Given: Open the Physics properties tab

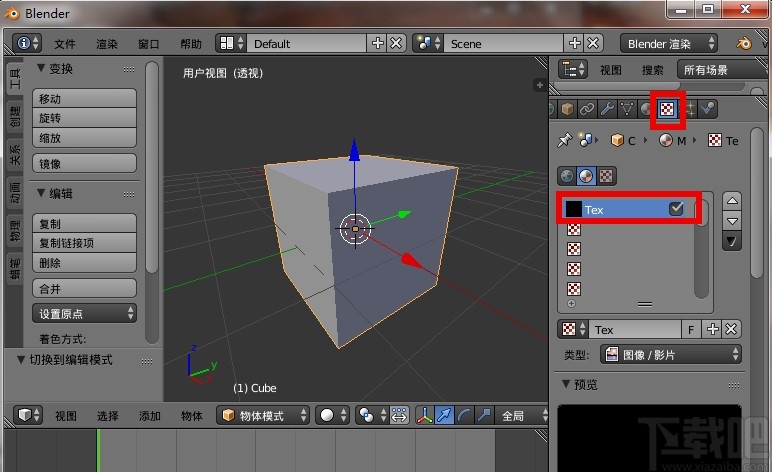Looking at the screenshot, I should pyautogui.click(x=708, y=109).
